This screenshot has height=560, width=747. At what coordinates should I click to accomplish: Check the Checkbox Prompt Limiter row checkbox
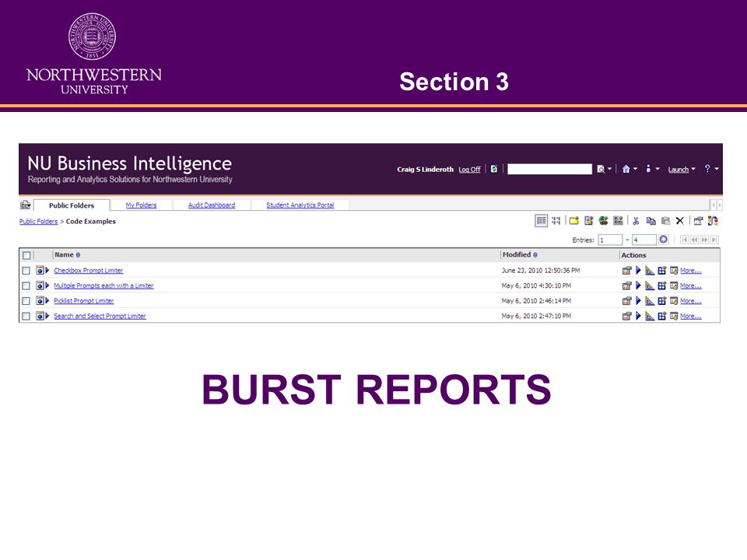(26, 271)
